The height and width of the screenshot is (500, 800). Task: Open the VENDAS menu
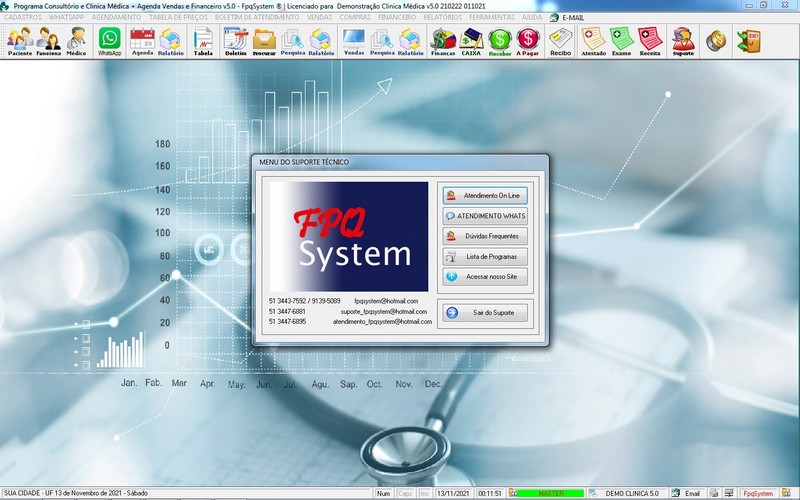319,17
